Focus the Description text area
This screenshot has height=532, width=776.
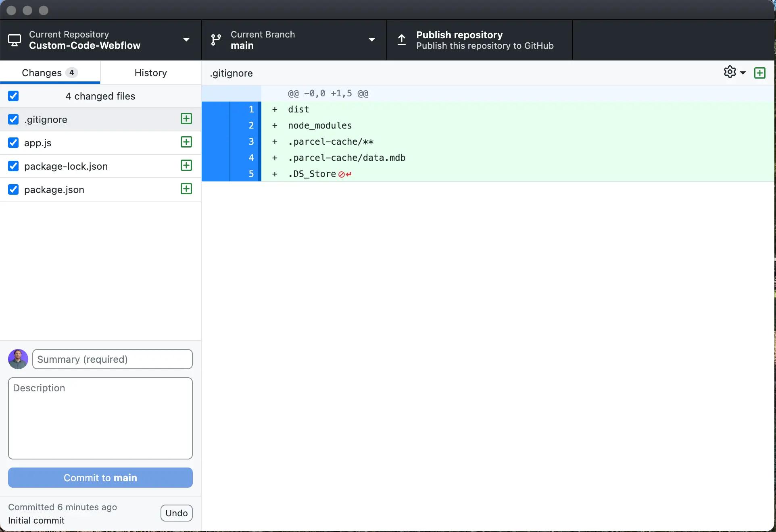[100, 418]
